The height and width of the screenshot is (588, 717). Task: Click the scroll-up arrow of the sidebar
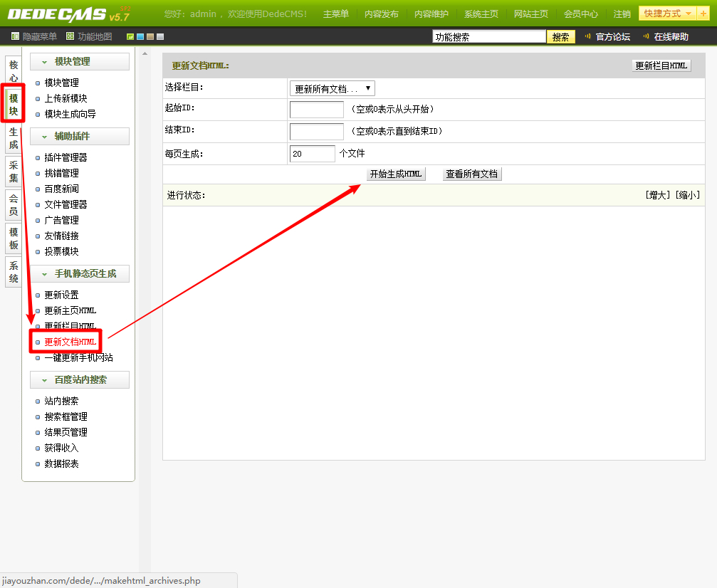[x=145, y=54]
